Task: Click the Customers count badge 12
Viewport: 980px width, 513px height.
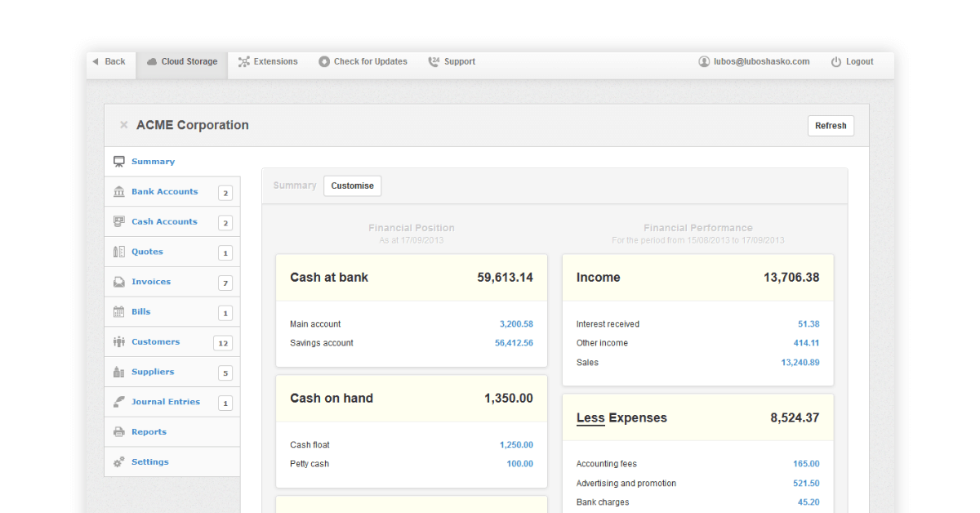Action: (223, 343)
